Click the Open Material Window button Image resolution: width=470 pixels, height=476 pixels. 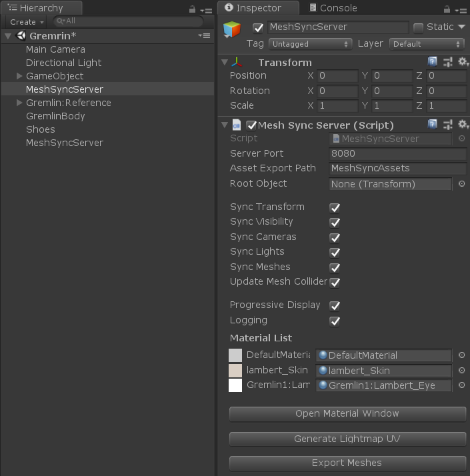click(x=347, y=414)
